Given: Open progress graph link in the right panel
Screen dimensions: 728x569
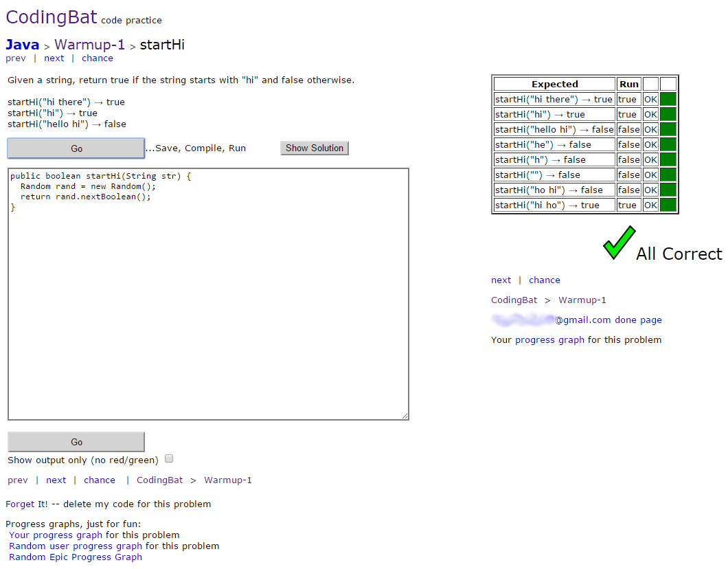Looking at the screenshot, I should tap(549, 339).
